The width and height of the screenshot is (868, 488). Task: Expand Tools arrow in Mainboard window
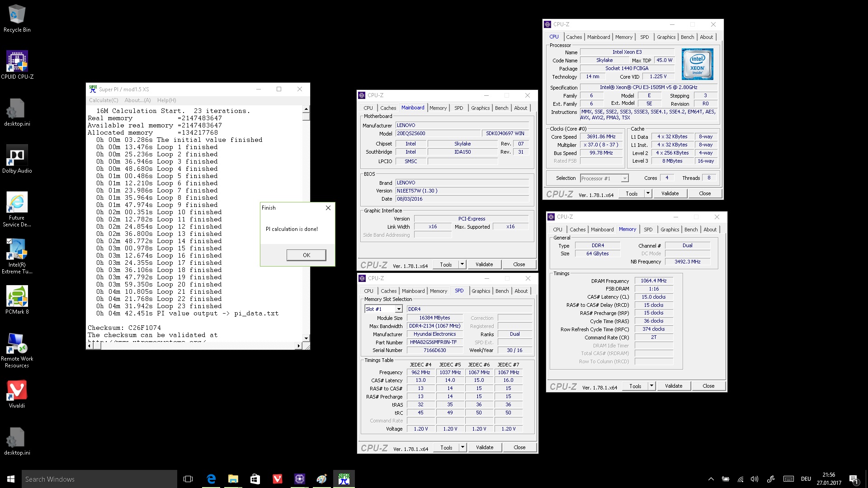462,264
